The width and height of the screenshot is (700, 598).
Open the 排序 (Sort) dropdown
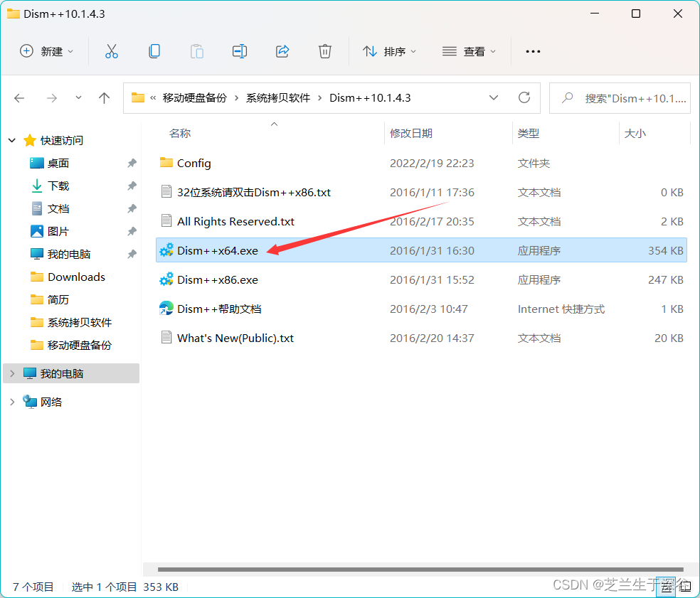389,51
